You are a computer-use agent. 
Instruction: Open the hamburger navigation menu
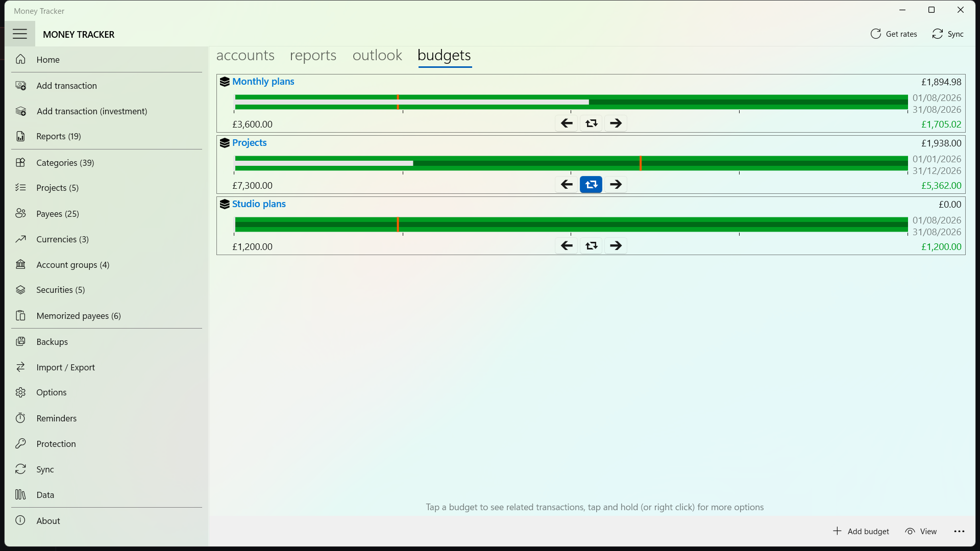tap(20, 34)
